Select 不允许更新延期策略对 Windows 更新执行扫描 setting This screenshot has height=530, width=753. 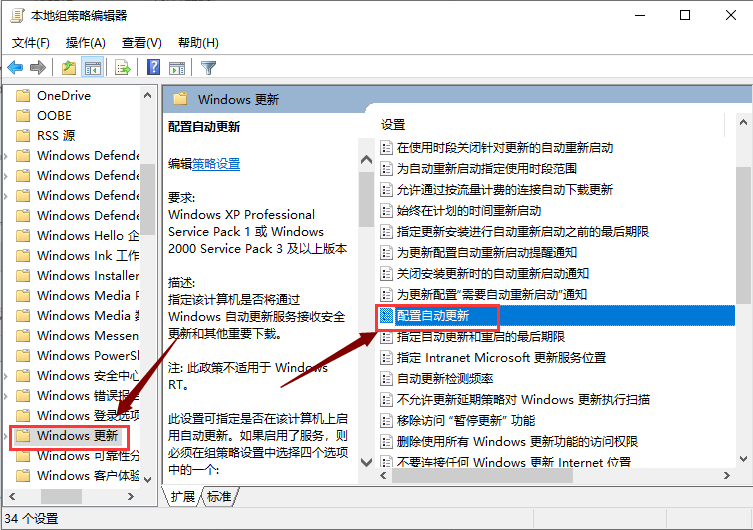point(523,399)
